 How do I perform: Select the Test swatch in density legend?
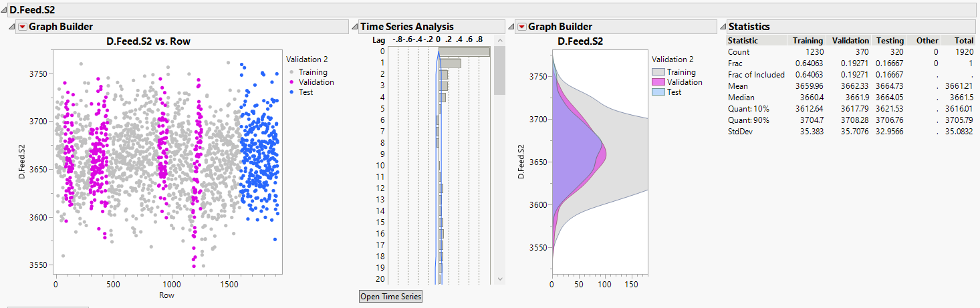click(x=658, y=92)
